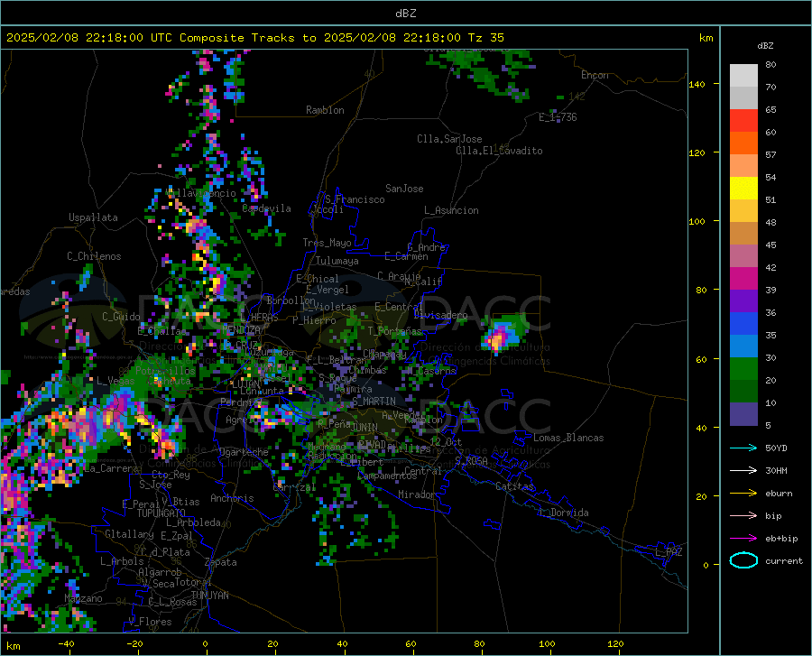Click the Ugarteche label
Viewport: 812px width, 656px height.
pos(244,452)
